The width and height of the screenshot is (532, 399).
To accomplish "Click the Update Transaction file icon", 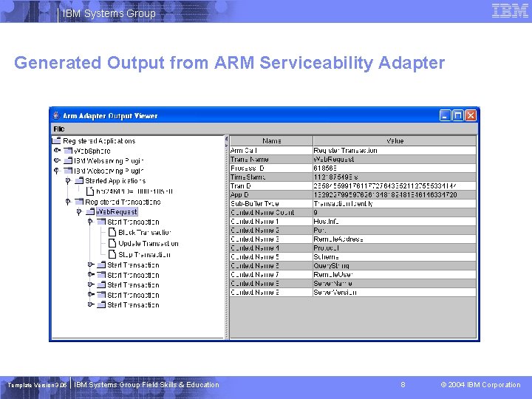I will point(112,243).
